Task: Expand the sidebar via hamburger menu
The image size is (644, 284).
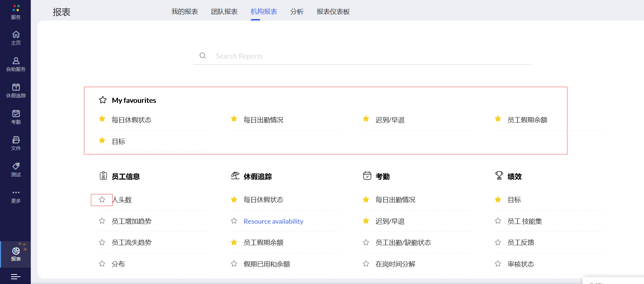Action: [x=16, y=277]
